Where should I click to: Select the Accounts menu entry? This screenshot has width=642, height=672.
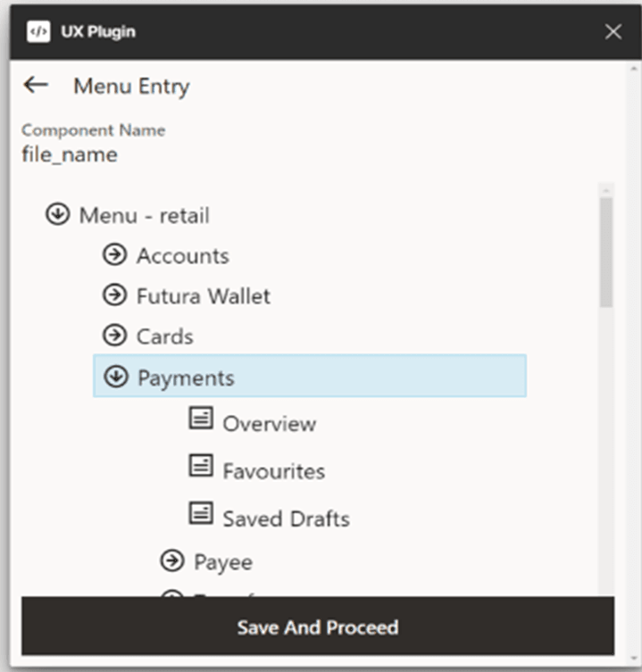tap(182, 256)
